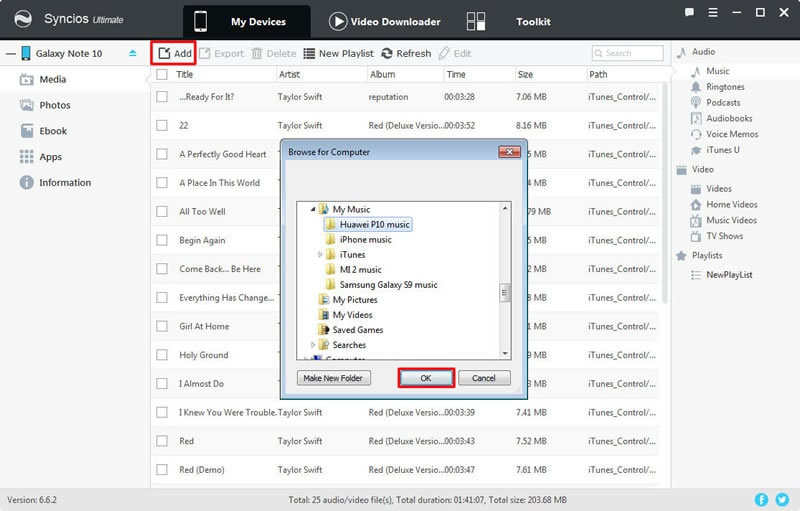Check Begin Again song
800x511 pixels.
click(162, 240)
